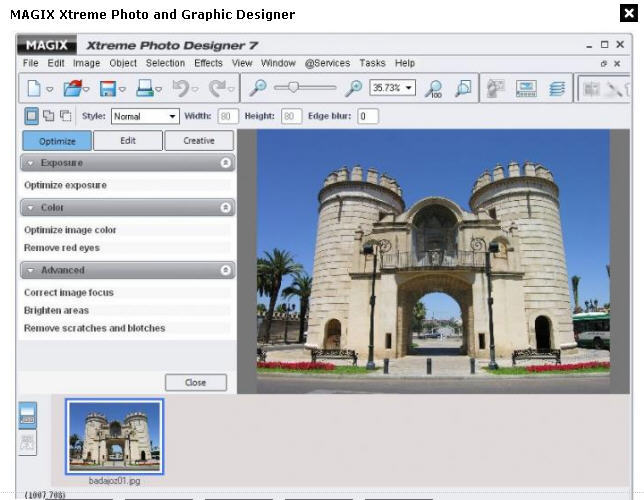
Task: Click the Open file folder icon
Action: (72, 88)
